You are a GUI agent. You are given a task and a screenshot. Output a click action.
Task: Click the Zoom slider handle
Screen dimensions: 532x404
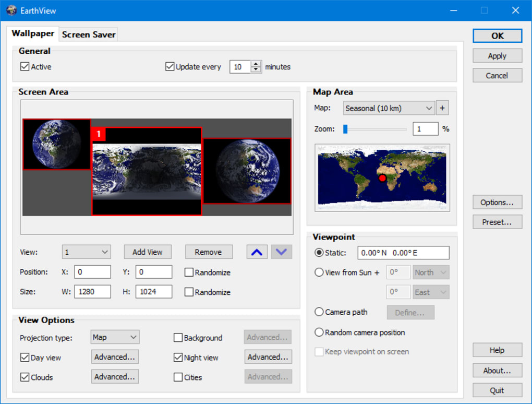point(345,129)
